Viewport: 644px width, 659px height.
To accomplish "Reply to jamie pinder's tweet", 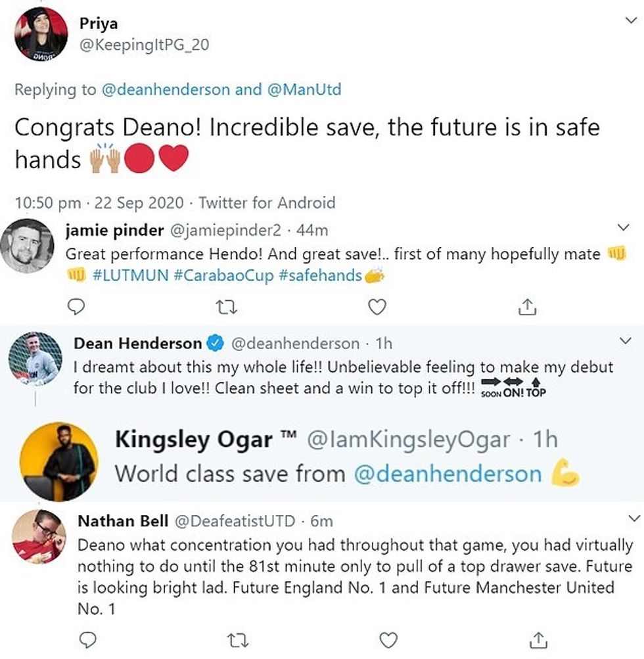I will click(x=76, y=306).
